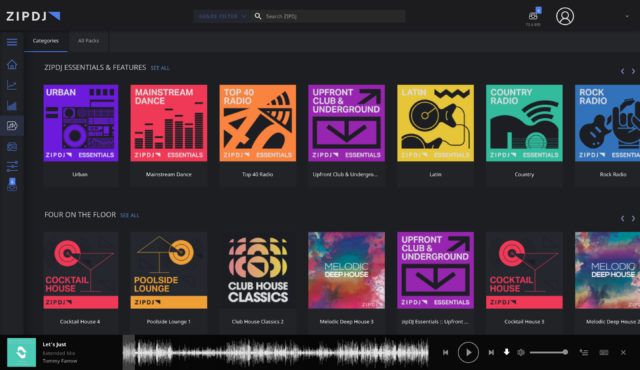Click the "Top 40 Radio" caption text
Viewport: 640px width, 370px height.
[x=258, y=174]
